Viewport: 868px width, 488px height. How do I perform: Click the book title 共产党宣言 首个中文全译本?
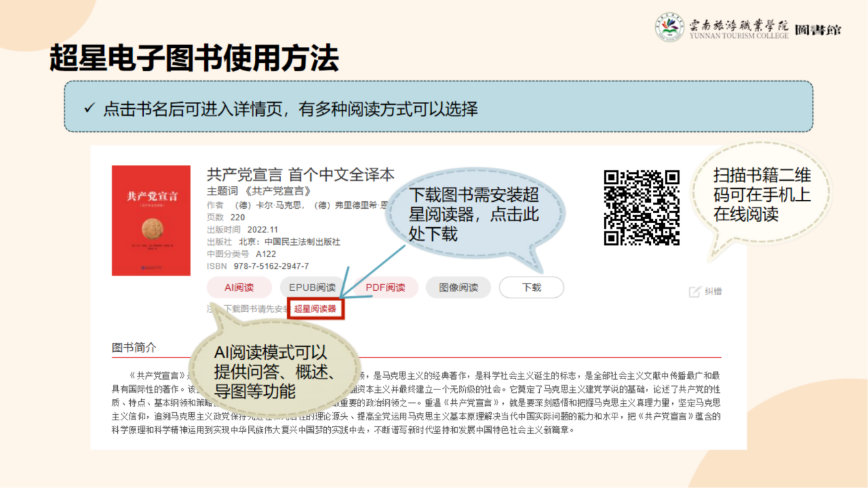tap(301, 175)
